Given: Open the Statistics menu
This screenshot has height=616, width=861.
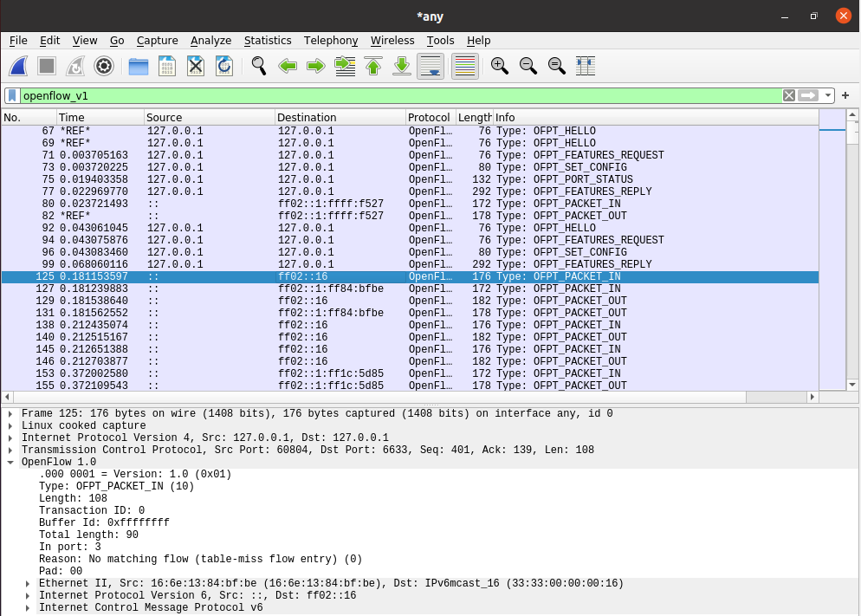Looking at the screenshot, I should 267,41.
